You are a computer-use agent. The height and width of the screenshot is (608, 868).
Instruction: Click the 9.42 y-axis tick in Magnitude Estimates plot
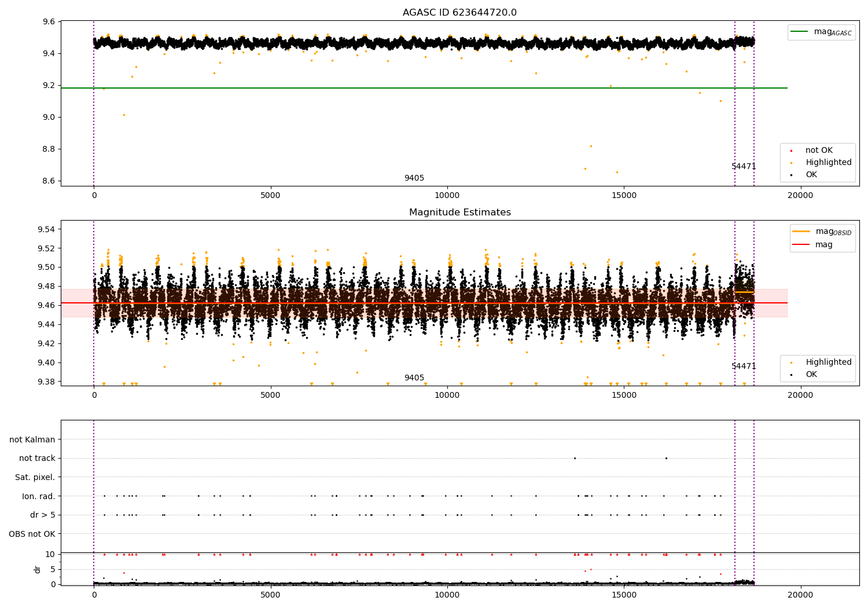click(46, 344)
